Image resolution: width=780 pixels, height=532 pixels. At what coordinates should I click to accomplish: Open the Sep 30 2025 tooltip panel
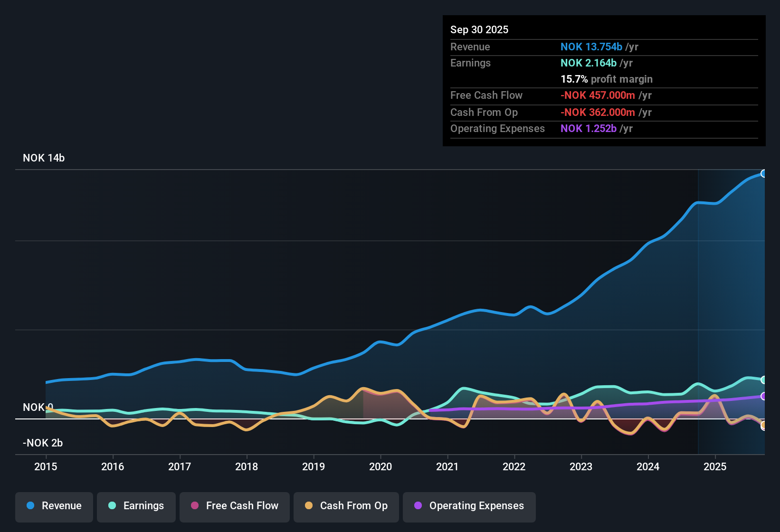pos(603,81)
